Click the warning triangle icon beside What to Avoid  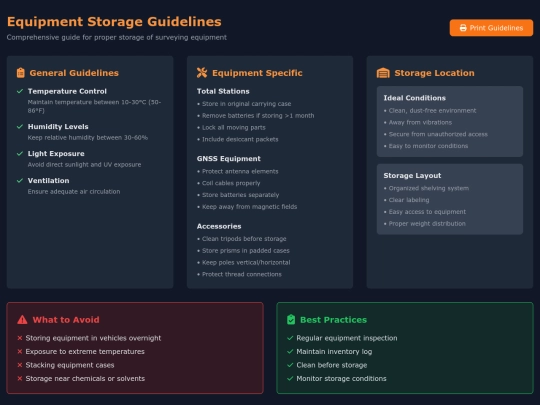point(22,320)
